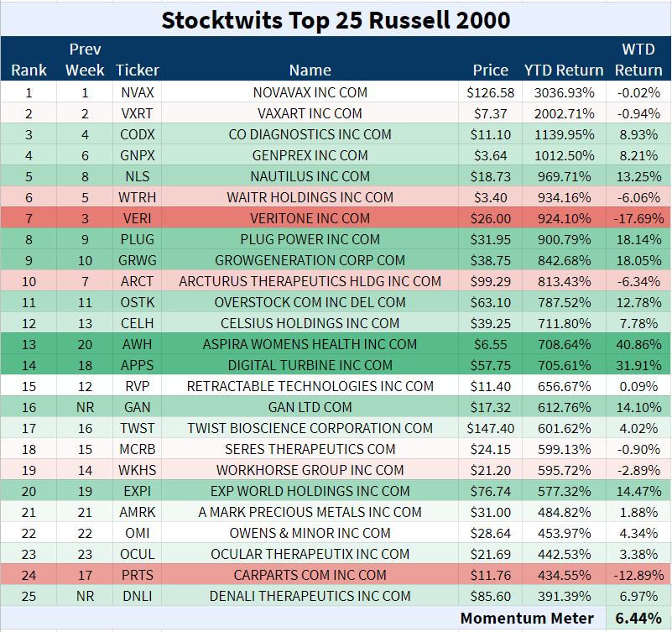
Task: Click the AWH ticker cell
Action: 137,344
